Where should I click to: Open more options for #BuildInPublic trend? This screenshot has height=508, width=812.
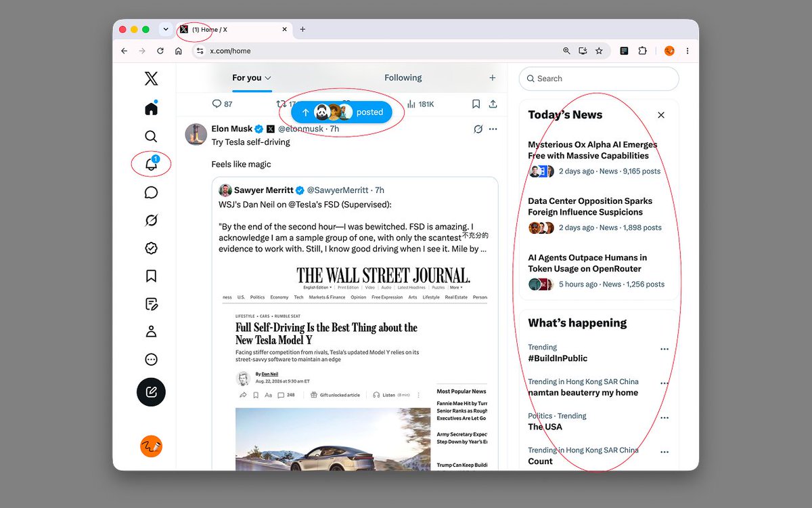click(664, 349)
